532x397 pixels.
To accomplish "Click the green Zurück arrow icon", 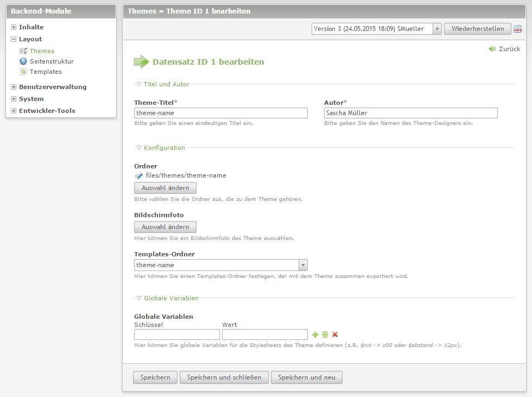I will coord(492,49).
